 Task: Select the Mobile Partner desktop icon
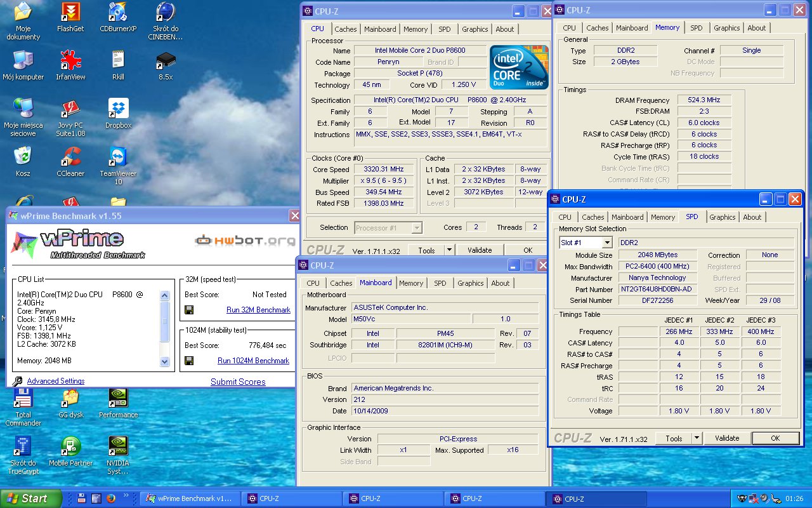[x=70, y=446]
